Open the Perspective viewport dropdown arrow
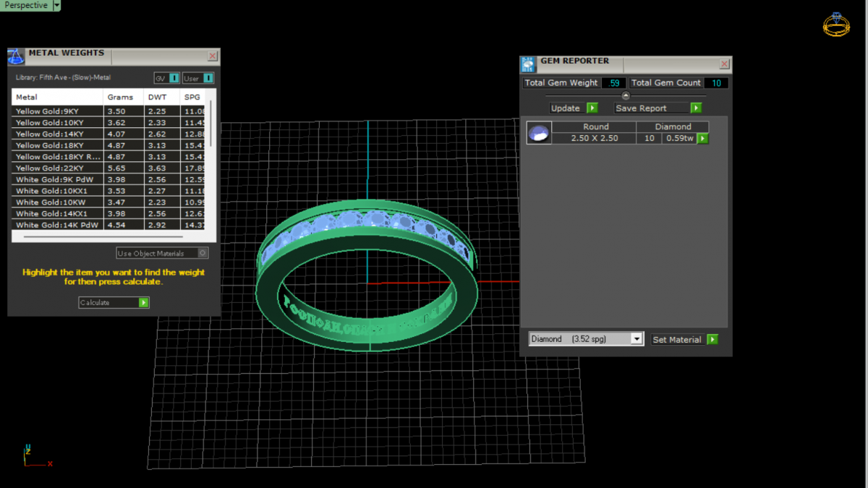Viewport: 868px width, 488px height. (56, 5)
